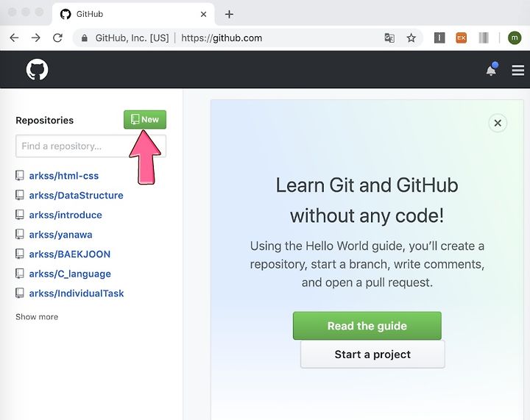530x420 pixels.
Task: Click the translate page icon in address bar
Action: pyautogui.click(x=389, y=38)
